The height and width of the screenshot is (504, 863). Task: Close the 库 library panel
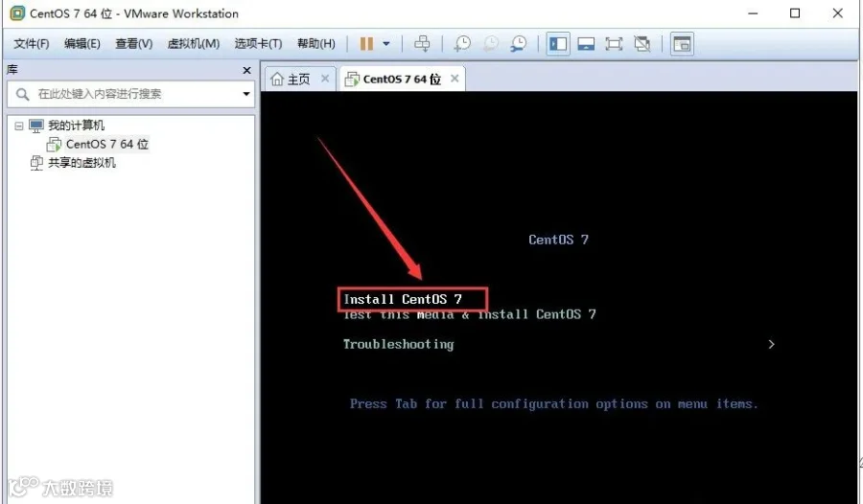point(246,70)
